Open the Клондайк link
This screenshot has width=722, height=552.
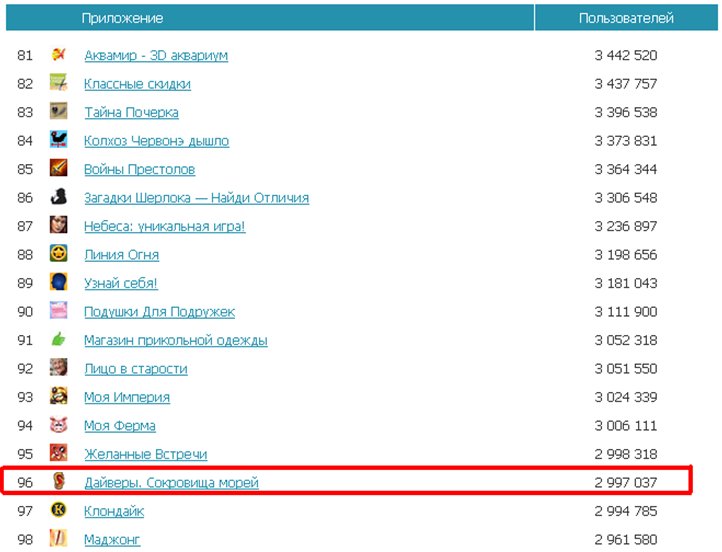pyautogui.click(x=114, y=511)
